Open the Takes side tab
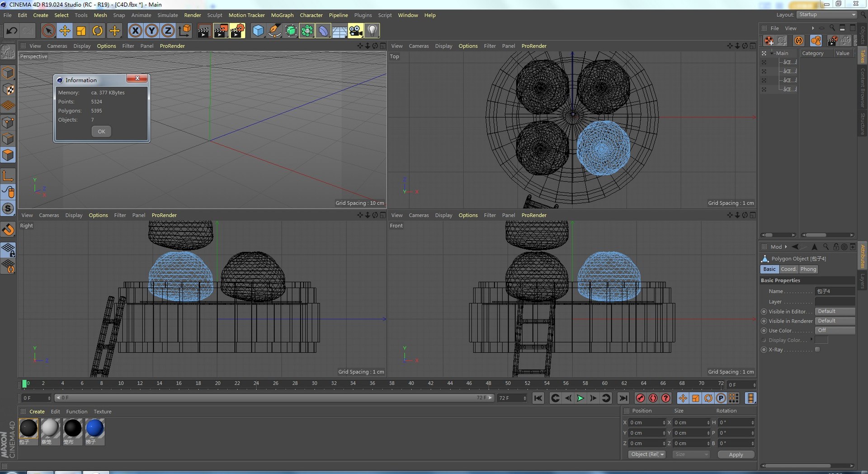This screenshot has width=868, height=474. (x=863, y=56)
